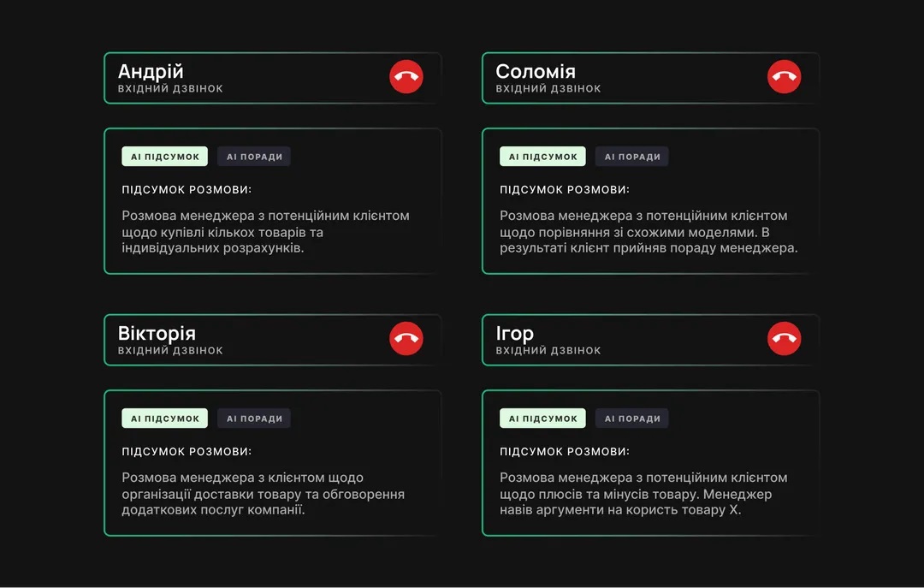Switch to AI ПОРАДИ in Ігор's card
The height and width of the screenshot is (588, 924).
pyautogui.click(x=631, y=419)
